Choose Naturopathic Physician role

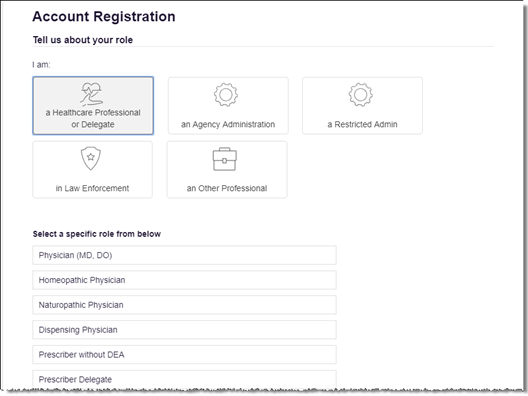click(185, 305)
